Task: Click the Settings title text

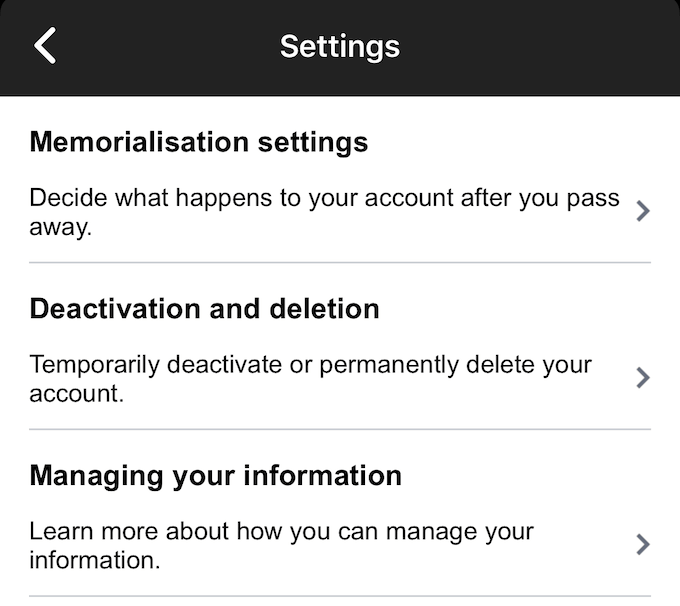Action: click(340, 46)
